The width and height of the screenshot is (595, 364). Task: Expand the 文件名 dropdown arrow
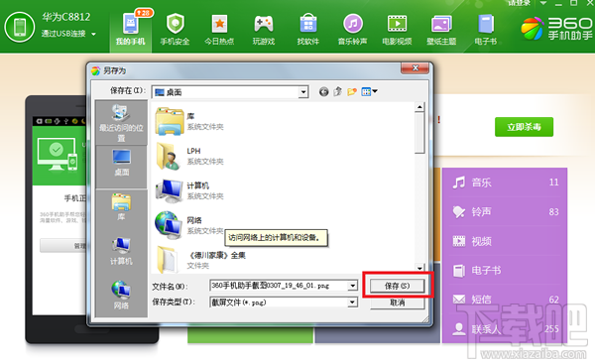(x=352, y=286)
